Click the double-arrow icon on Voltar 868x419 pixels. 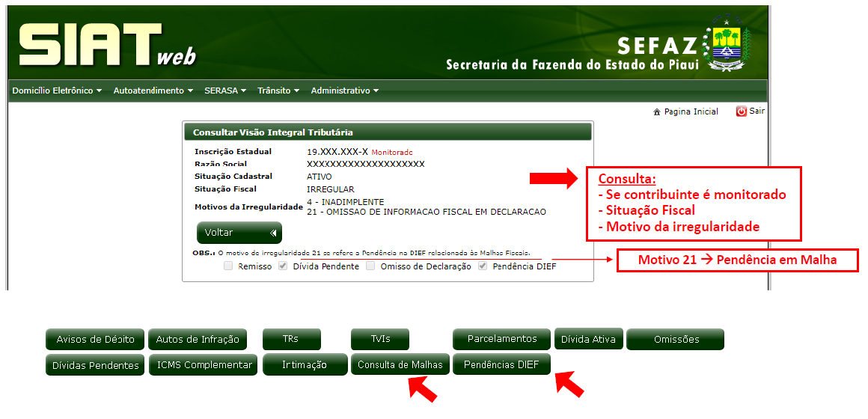click(273, 233)
